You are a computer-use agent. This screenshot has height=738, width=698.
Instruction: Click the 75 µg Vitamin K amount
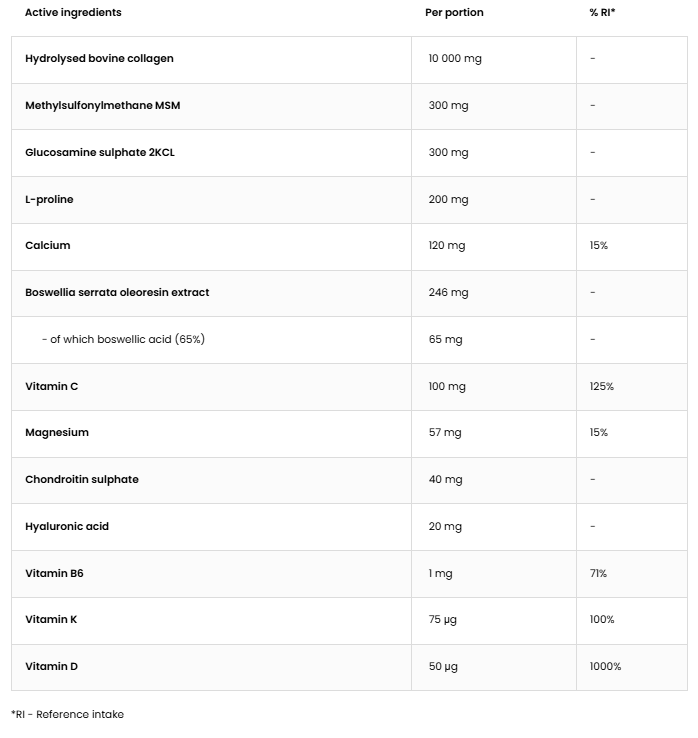coord(443,620)
